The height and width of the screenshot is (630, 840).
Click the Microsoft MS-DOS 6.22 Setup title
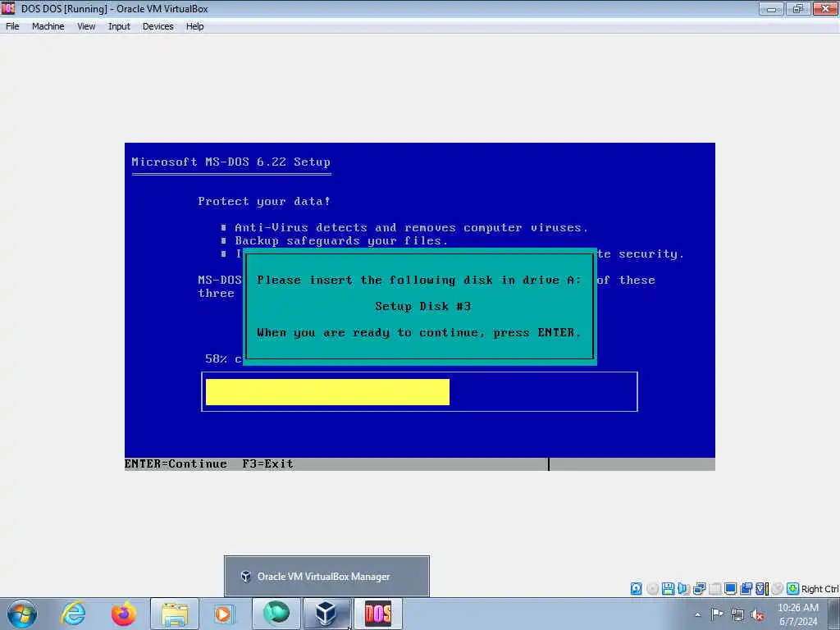pyautogui.click(x=231, y=162)
